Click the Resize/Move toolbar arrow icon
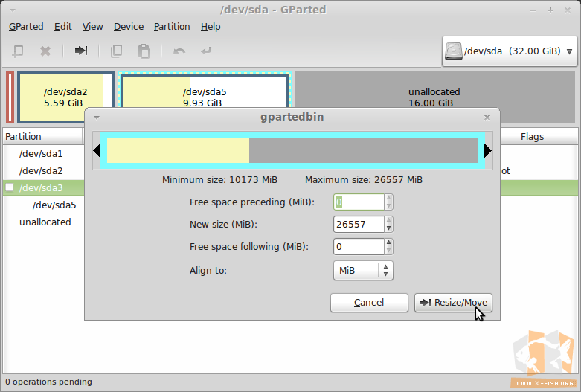The width and height of the screenshot is (581, 392). click(81, 51)
